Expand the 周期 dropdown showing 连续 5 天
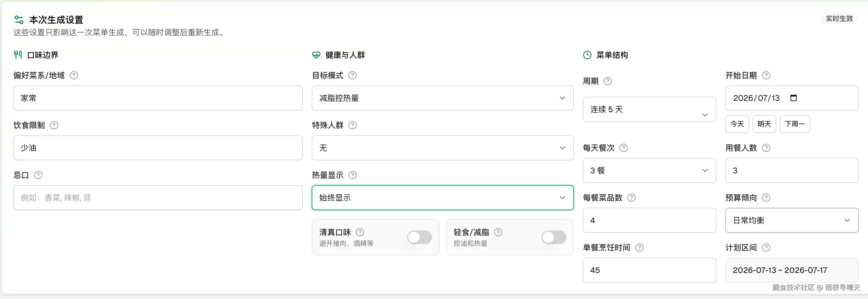The image size is (868, 299). coord(649,109)
